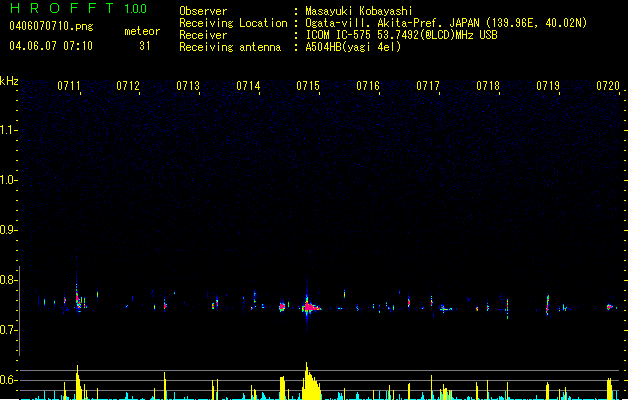This screenshot has height=400, width=629.
Task: Click the 1.0 kHz frequency tick label
Action: click(8, 180)
